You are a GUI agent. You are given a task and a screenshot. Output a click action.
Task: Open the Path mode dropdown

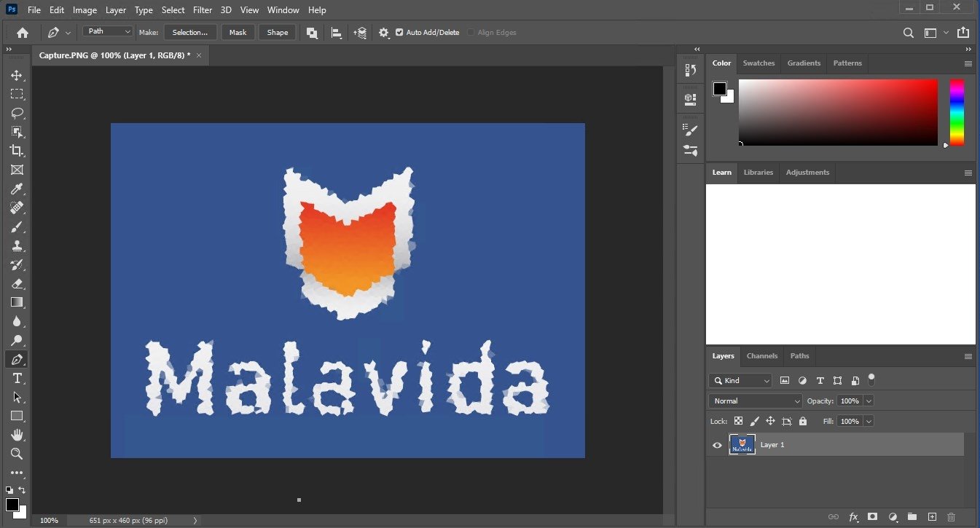(108, 31)
